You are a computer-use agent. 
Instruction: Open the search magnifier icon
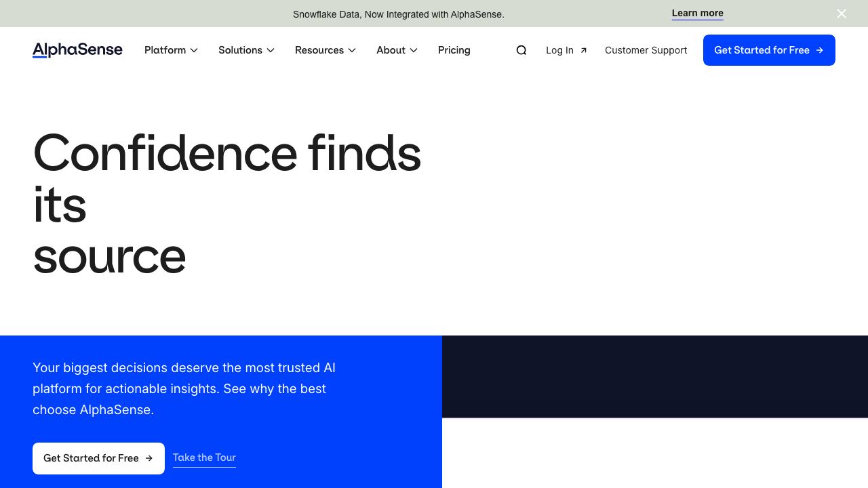(521, 50)
